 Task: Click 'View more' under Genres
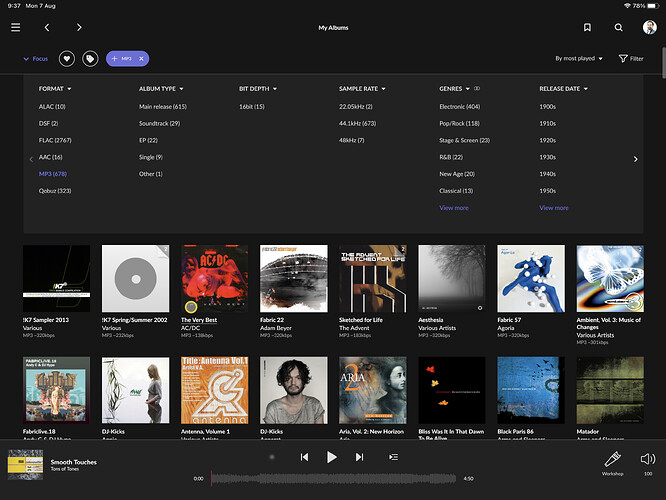(453, 208)
